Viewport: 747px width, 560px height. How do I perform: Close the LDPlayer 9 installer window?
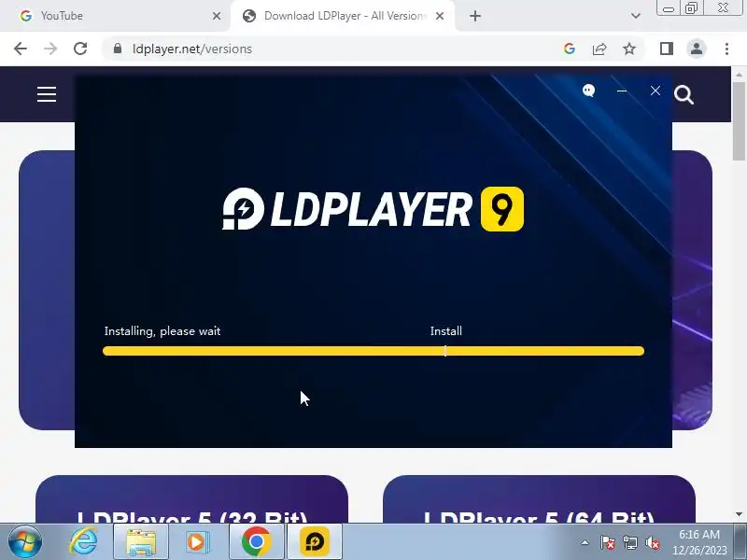click(655, 91)
